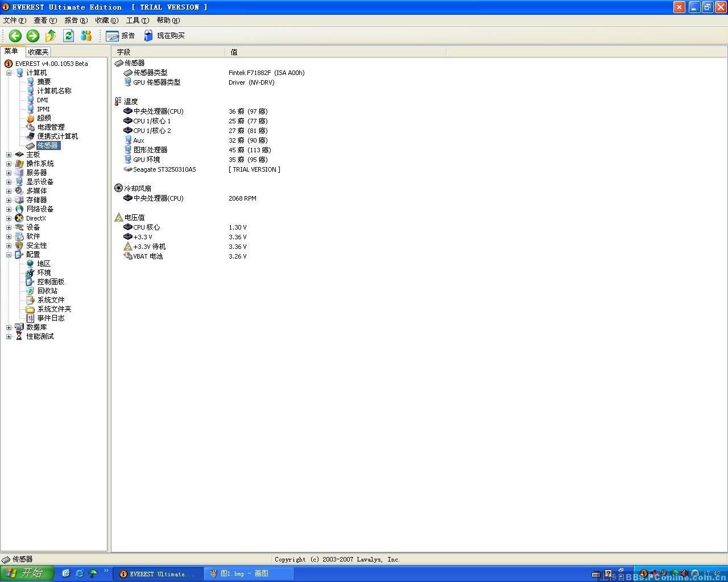Expand the 存储器 tree node
The width and height of the screenshot is (728, 582).
[x=9, y=200]
